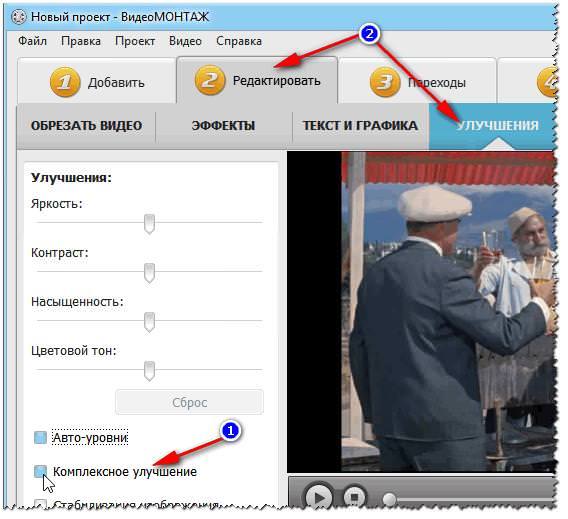Open the Справка menu
The width and height of the screenshot is (568, 519).
point(239,41)
